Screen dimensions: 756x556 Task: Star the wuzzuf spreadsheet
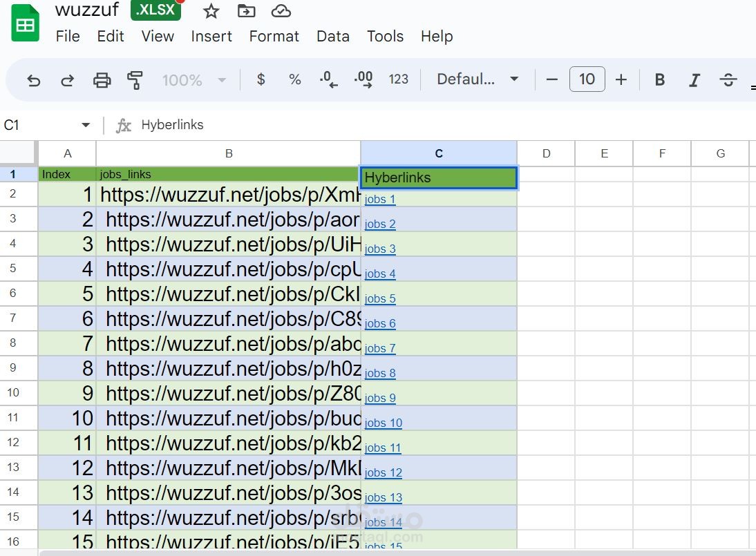[x=211, y=11]
